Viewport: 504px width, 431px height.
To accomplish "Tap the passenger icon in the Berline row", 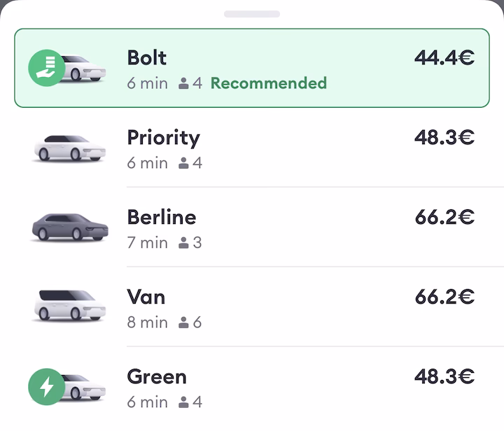I will coord(183,243).
